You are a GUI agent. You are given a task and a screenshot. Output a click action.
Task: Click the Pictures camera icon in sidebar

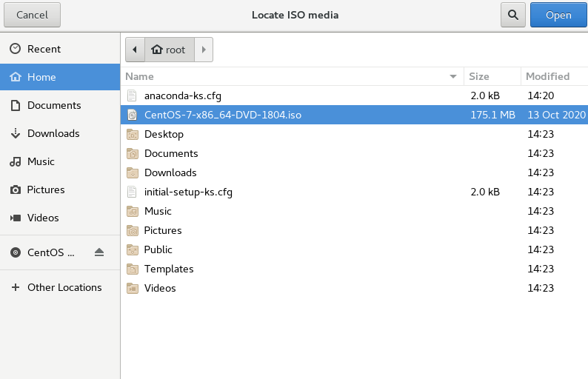tap(16, 189)
